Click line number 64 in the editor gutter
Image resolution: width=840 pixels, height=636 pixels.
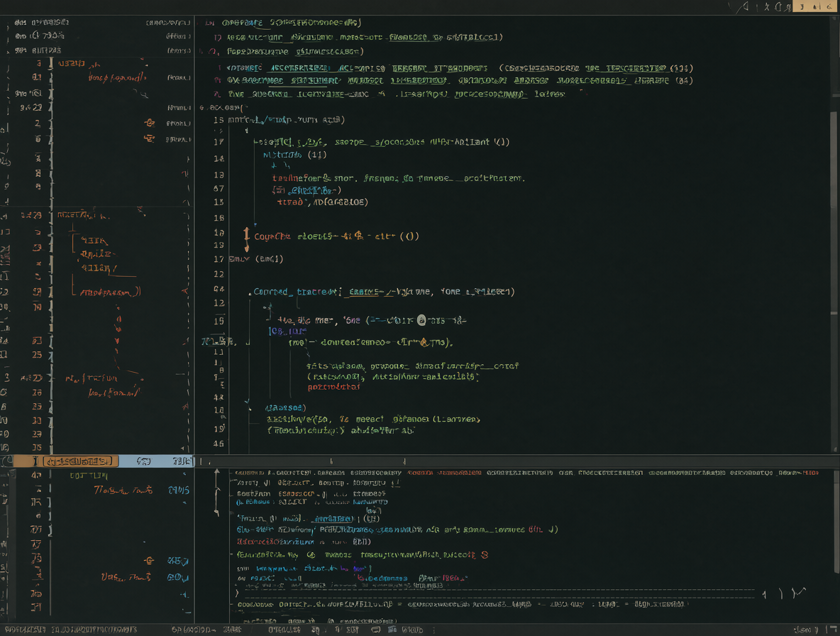coord(219,289)
